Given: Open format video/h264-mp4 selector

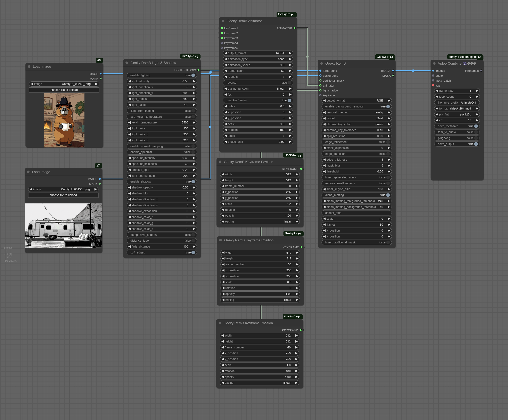Looking at the screenshot, I should (460, 109).
